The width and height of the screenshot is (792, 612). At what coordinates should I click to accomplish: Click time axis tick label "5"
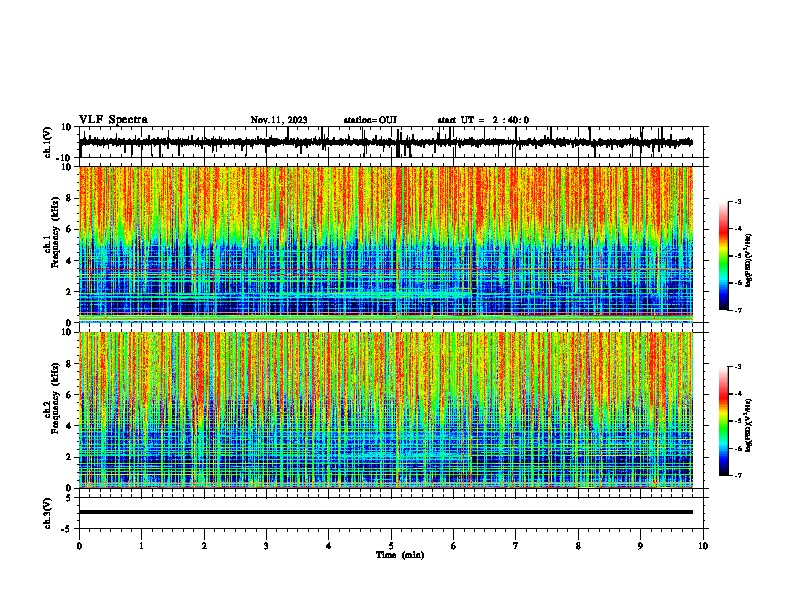coord(391,546)
